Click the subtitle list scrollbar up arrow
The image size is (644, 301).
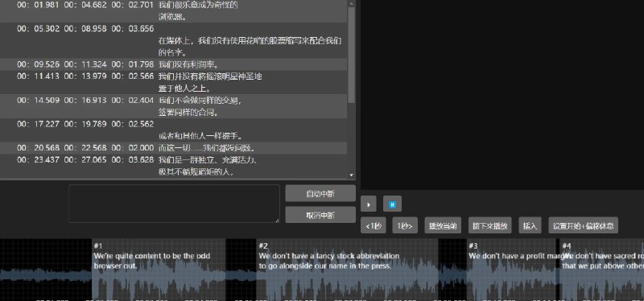tap(352, 3)
